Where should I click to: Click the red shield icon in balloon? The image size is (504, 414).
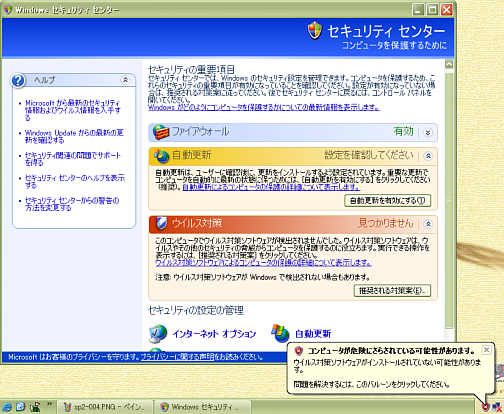(298, 351)
